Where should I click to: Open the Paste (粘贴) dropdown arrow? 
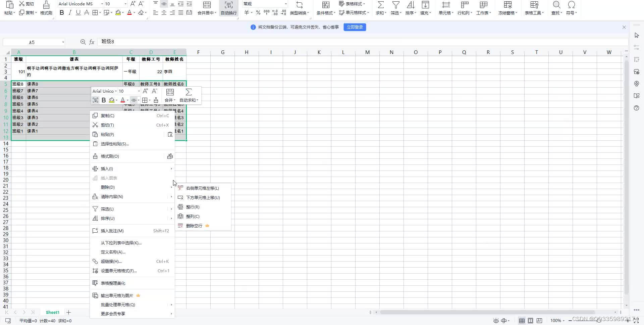coord(14,13)
